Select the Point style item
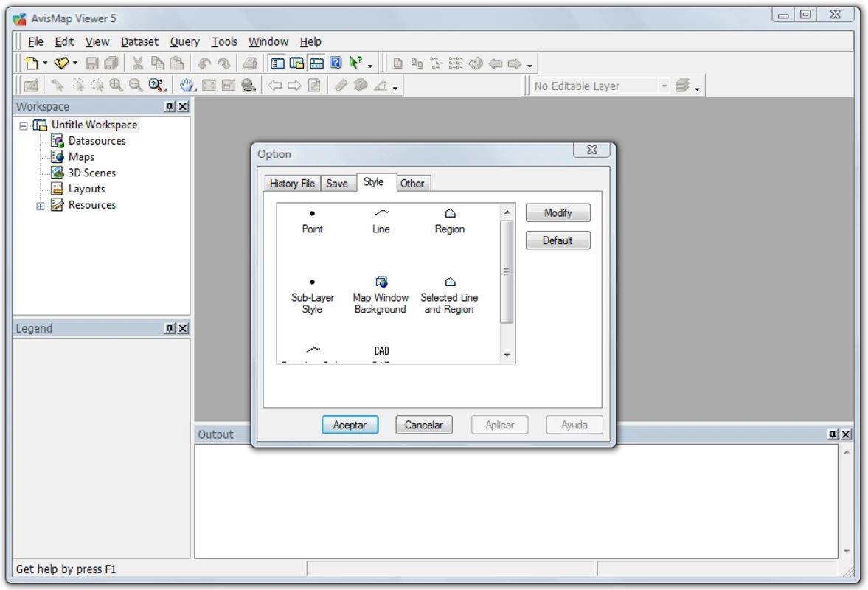 312,221
